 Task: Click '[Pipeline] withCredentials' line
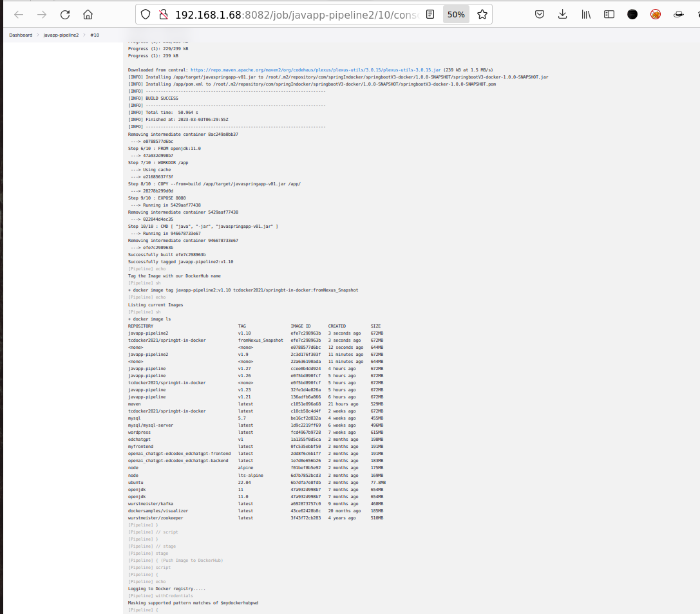point(161,596)
